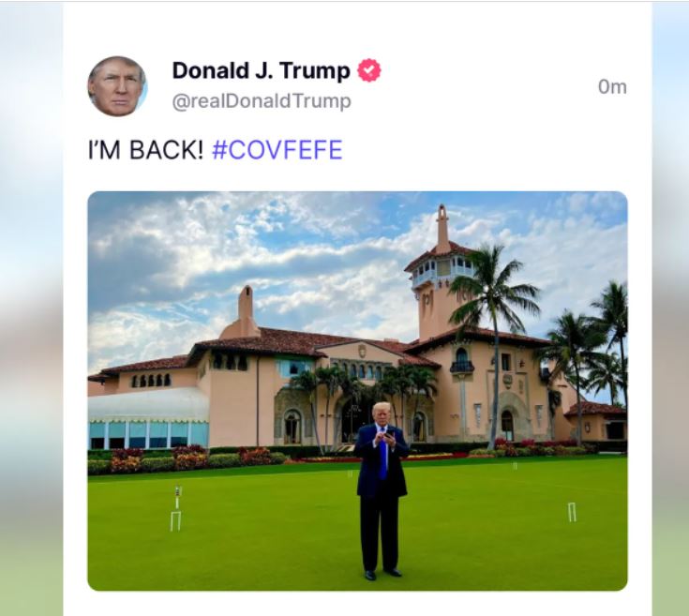Open the round profile avatar picture
Viewport: 689px width, 616px height.
point(117,86)
